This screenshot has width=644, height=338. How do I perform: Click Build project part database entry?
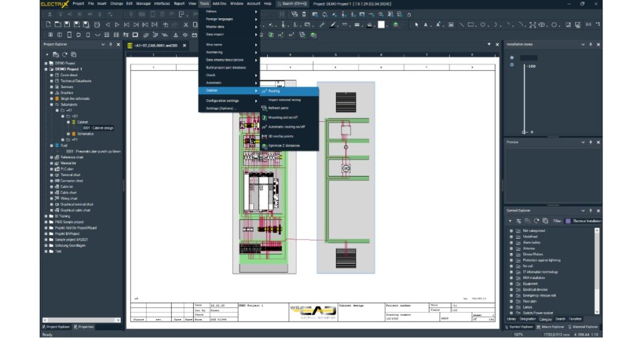[x=229, y=68]
